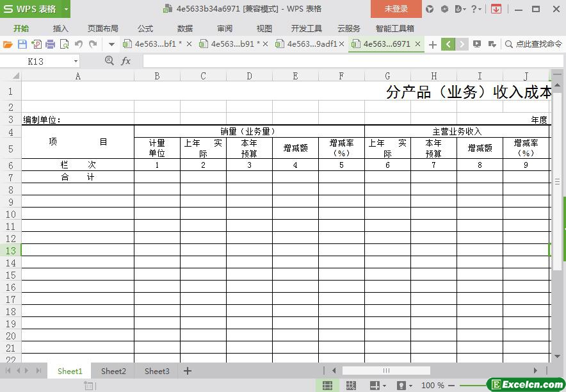The image size is (566, 392).
Task: Open the 智能工具箱 ribbon tab
Action: click(394, 29)
